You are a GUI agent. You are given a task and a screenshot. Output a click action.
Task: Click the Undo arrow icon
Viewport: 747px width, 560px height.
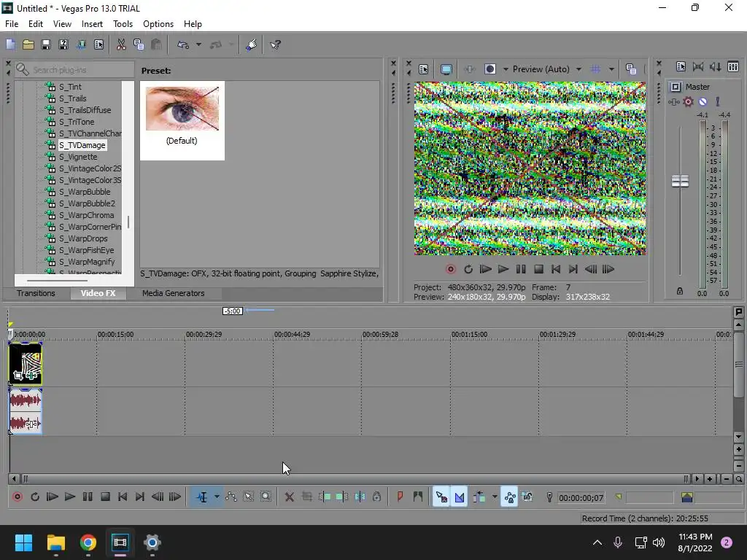pyautogui.click(x=183, y=44)
